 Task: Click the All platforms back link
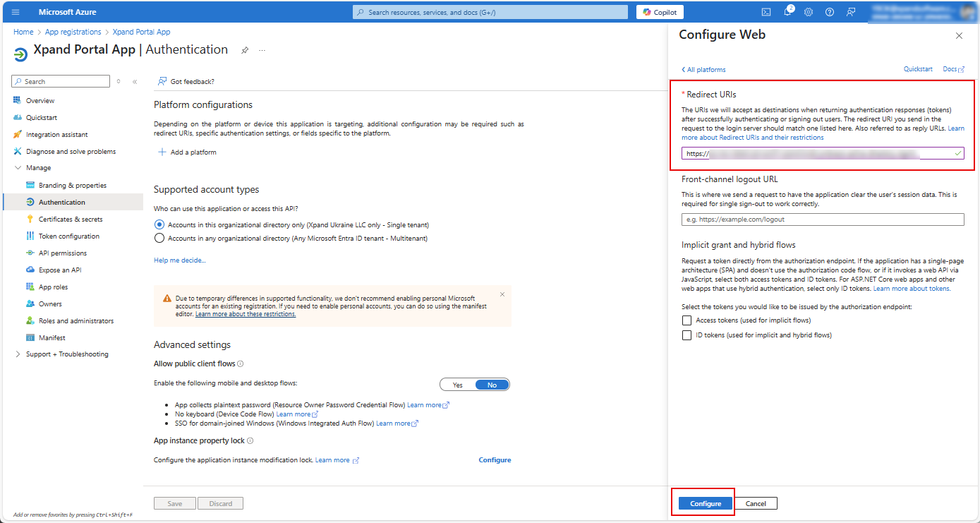(x=703, y=70)
